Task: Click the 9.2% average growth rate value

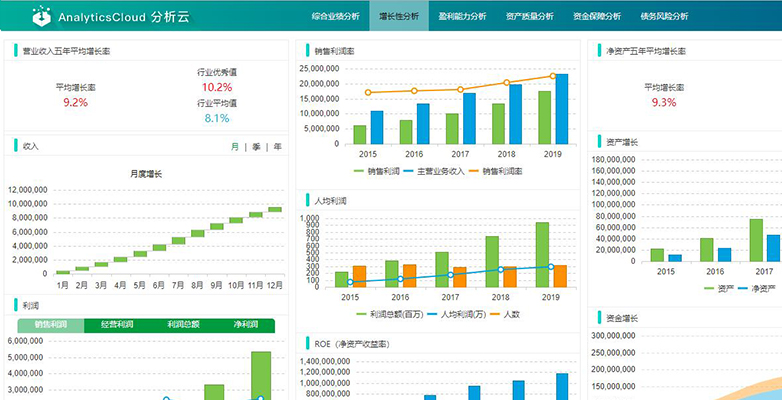Action: [x=75, y=103]
